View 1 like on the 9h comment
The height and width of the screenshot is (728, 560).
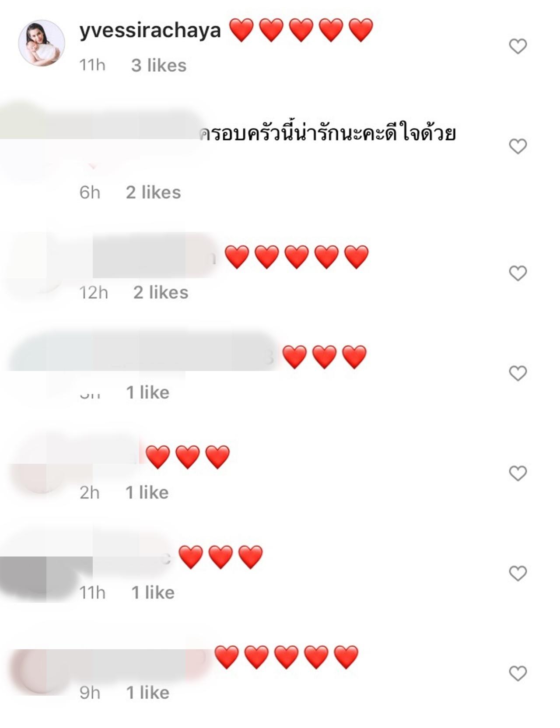(x=148, y=693)
